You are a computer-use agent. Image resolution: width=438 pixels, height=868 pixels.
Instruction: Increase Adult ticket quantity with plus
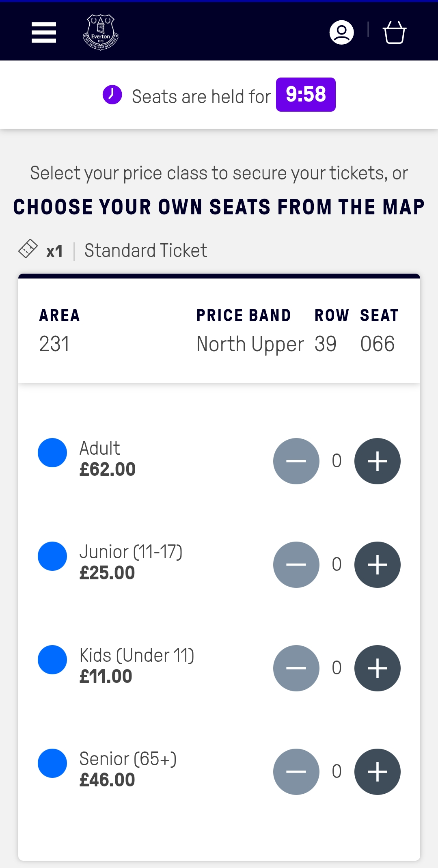pos(377,461)
